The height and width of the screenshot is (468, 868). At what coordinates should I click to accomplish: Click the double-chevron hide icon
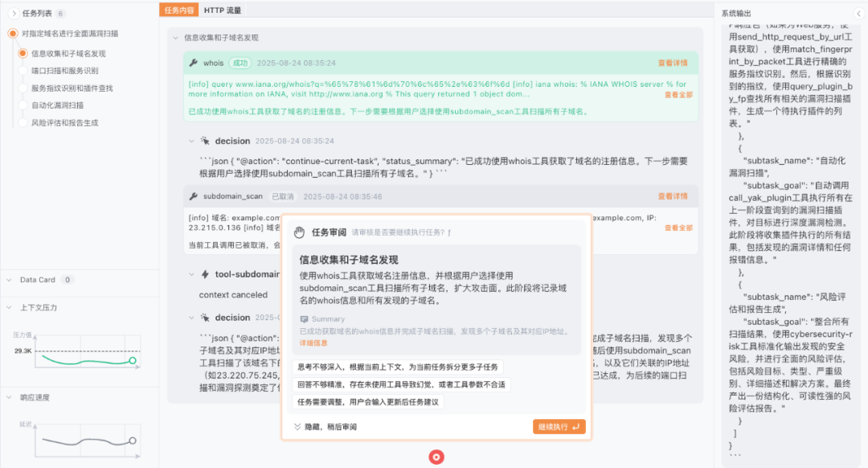pyautogui.click(x=297, y=426)
